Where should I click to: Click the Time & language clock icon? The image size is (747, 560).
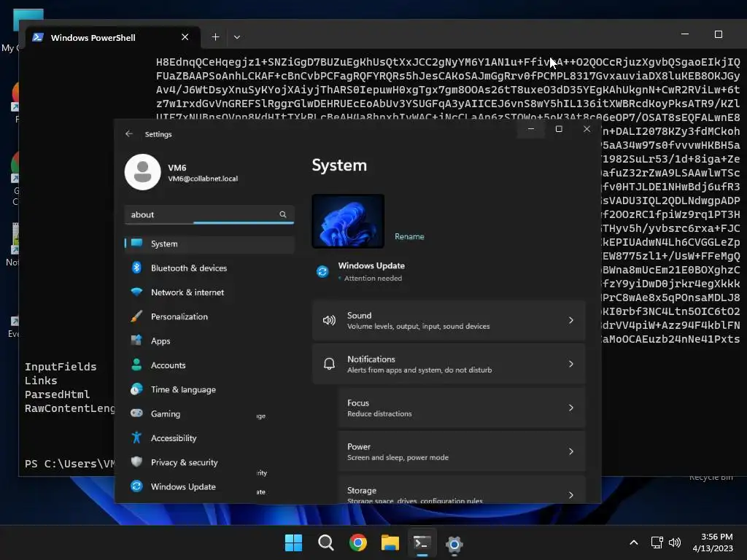(x=136, y=389)
